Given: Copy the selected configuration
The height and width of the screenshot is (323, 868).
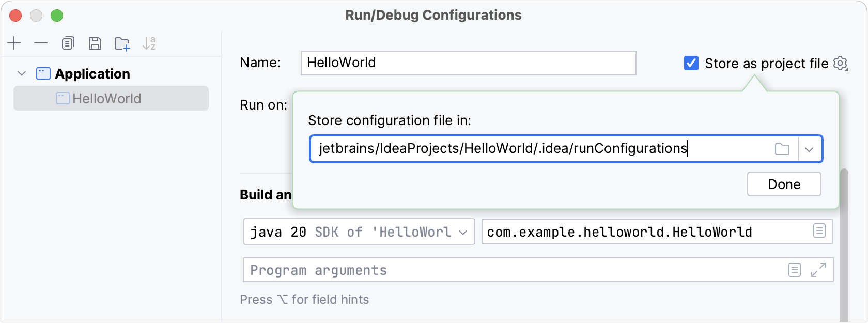Looking at the screenshot, I should (x=68, y=43).
